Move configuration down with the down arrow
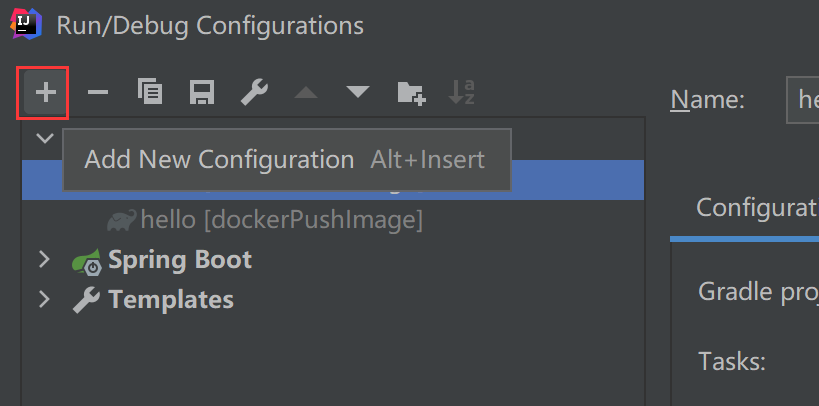 pos(358,94)
